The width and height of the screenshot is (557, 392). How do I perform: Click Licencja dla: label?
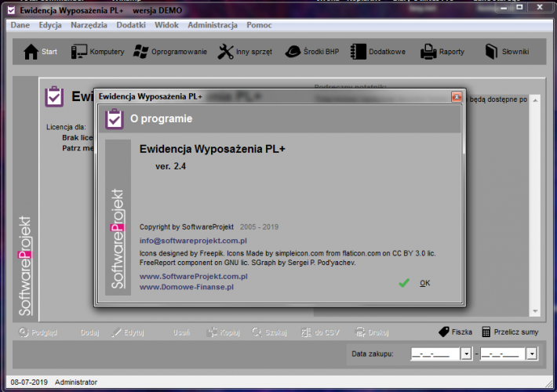[x=66, y=127]
